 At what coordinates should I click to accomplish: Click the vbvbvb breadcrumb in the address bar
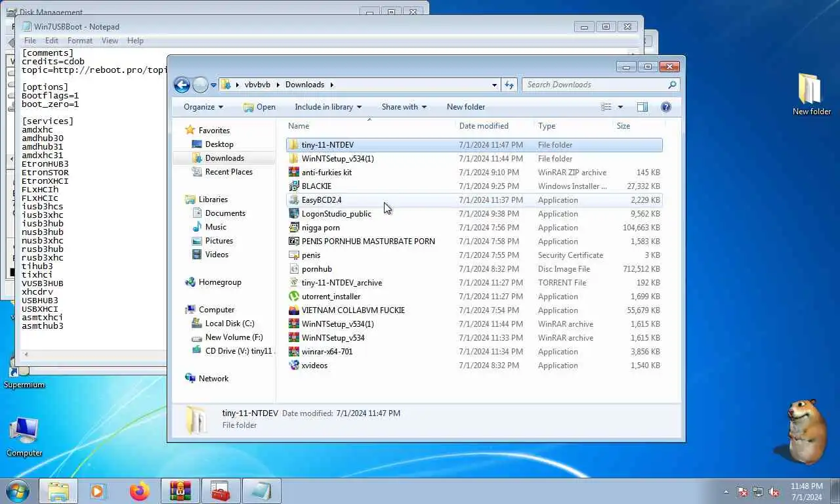click(257, 85)
